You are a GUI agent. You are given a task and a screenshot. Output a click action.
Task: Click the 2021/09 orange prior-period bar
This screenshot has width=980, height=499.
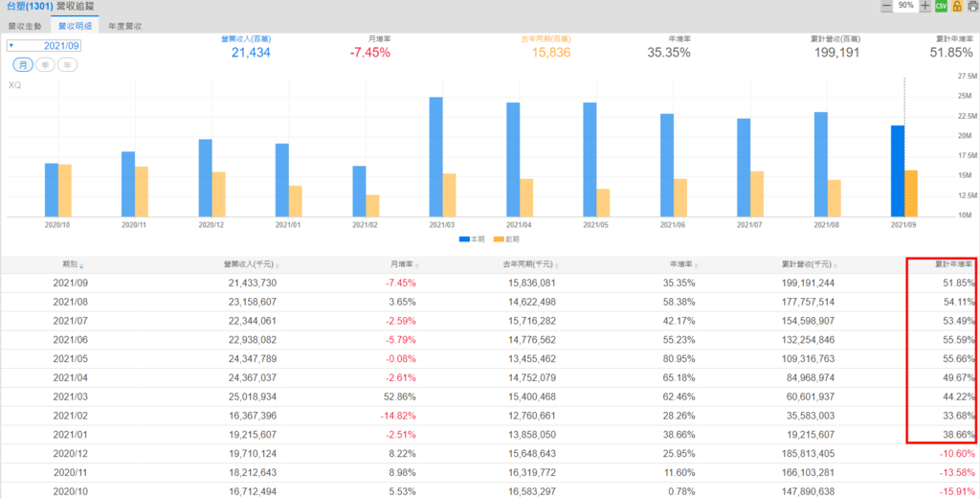point(911,193)
